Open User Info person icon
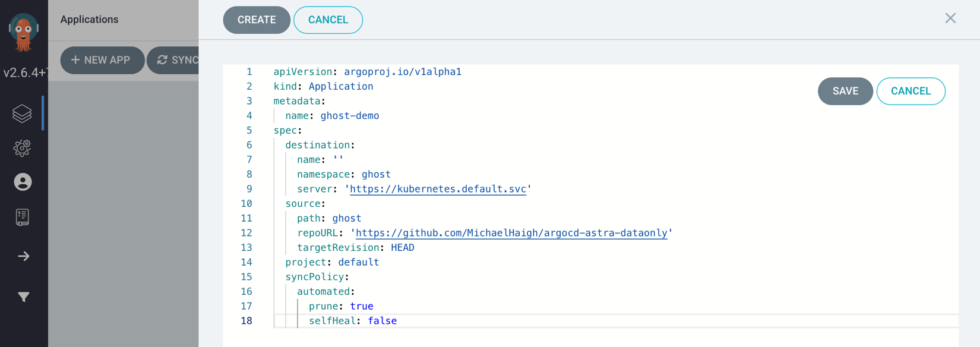Screen dimensions: 980x347 [x=23, y=182]
